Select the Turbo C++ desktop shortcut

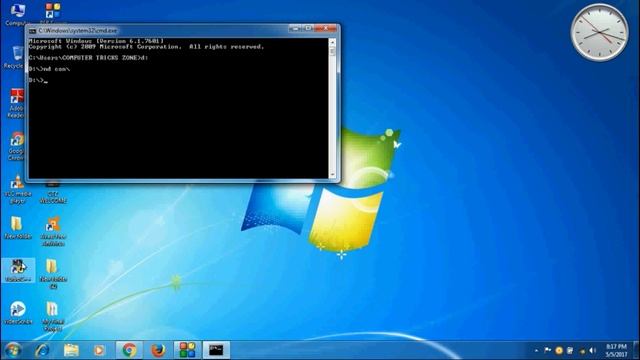click(18, 270)
